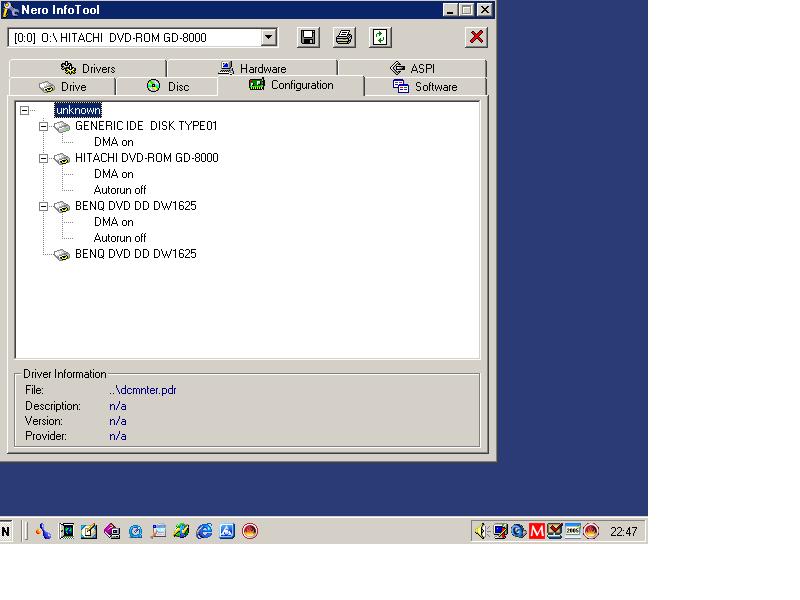The width and height of the screenshot is (800, 600).
Task: Open the blue square quick launch icon
Action: [227, 531]
